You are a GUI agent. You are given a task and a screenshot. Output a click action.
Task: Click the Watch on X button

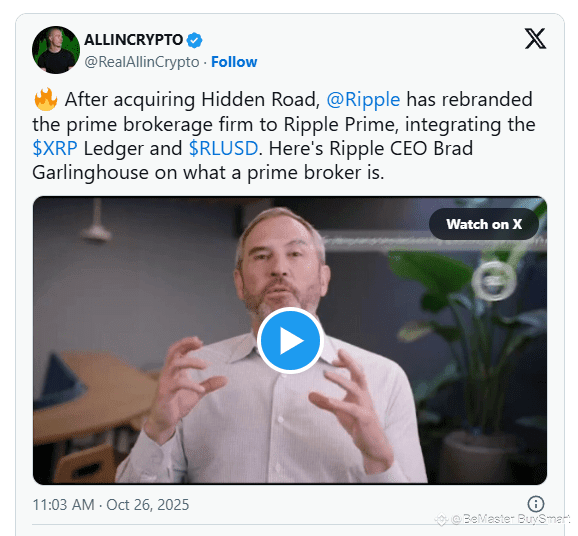click(x=484, y=224)
